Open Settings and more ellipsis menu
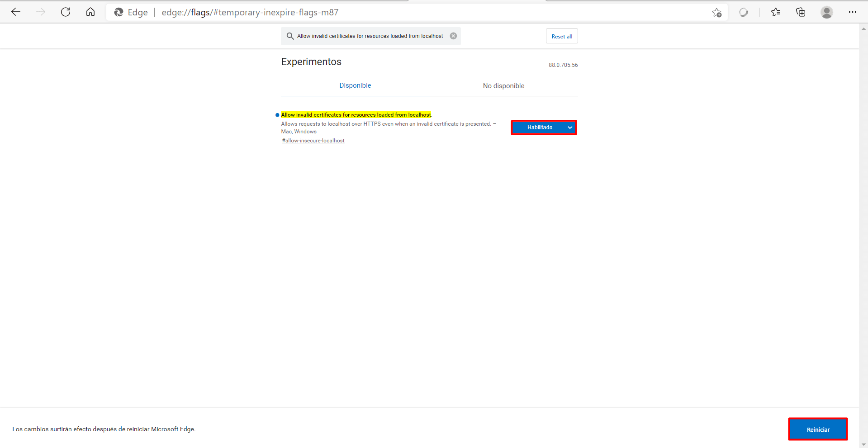This screenshot has height=448, width=868. click(x=852, y=12)
